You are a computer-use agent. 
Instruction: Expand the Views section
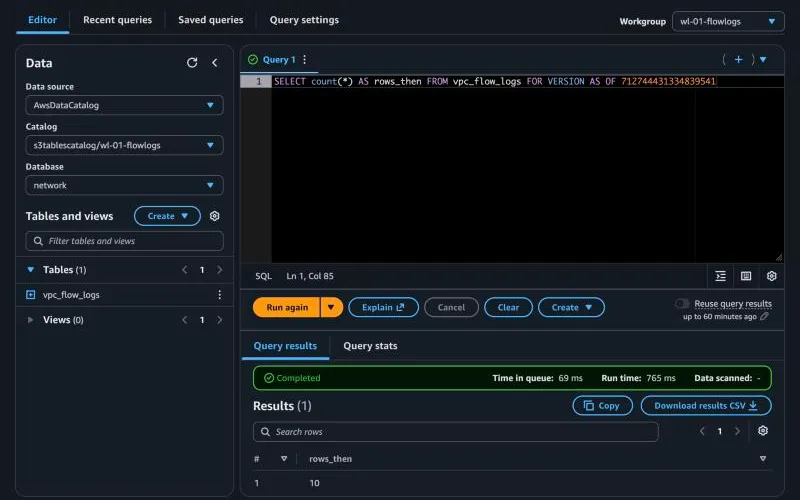pos(31,320)
